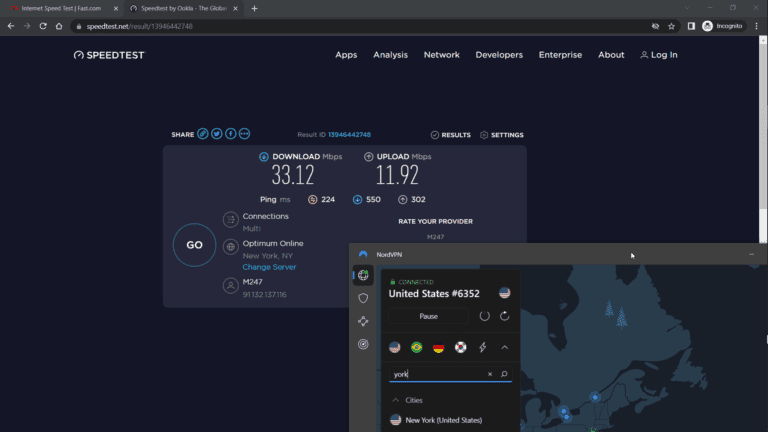Copy the share link icon
The width and height of the screenshot is (768, 432).
pos(203,134)
